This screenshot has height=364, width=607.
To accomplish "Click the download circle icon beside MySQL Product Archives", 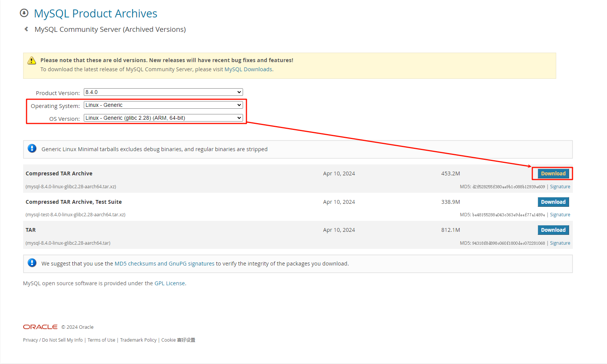I will point(24,13).
